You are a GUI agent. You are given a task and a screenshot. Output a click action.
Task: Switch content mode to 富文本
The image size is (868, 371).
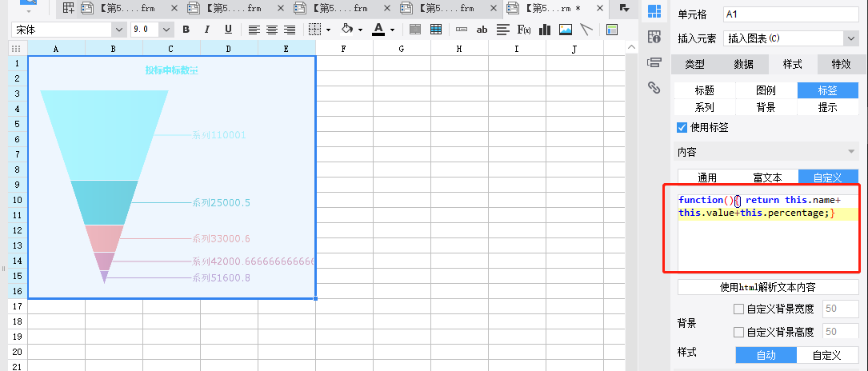(768, 178)
